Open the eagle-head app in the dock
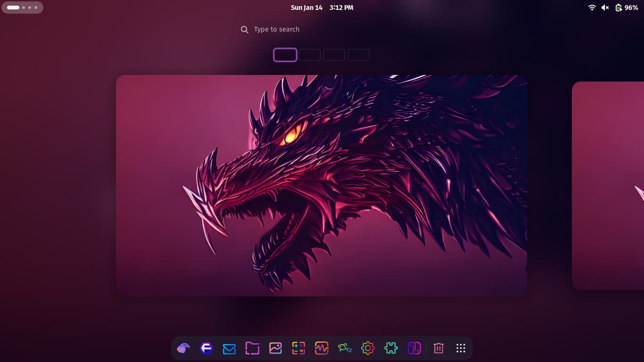 183,348
